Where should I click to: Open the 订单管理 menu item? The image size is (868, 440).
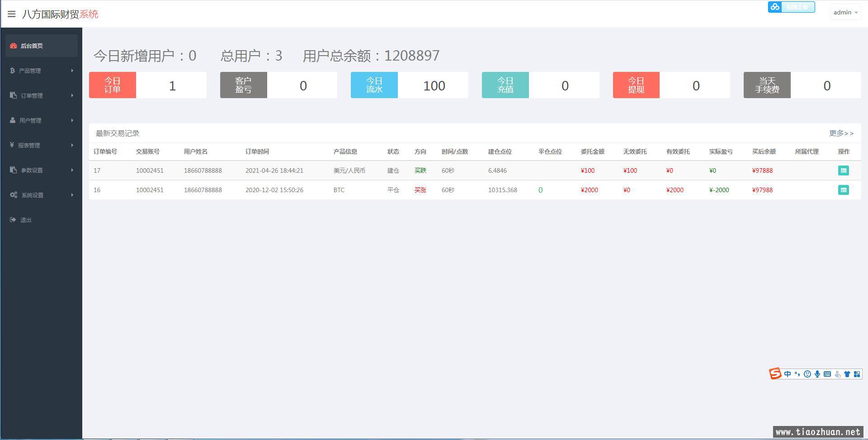point(42,95)
